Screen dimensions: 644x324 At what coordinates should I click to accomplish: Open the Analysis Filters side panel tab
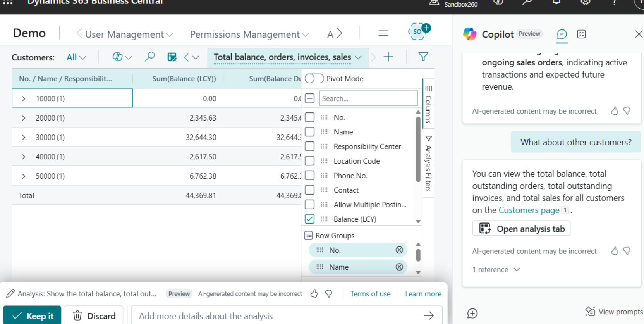[428, 163]
